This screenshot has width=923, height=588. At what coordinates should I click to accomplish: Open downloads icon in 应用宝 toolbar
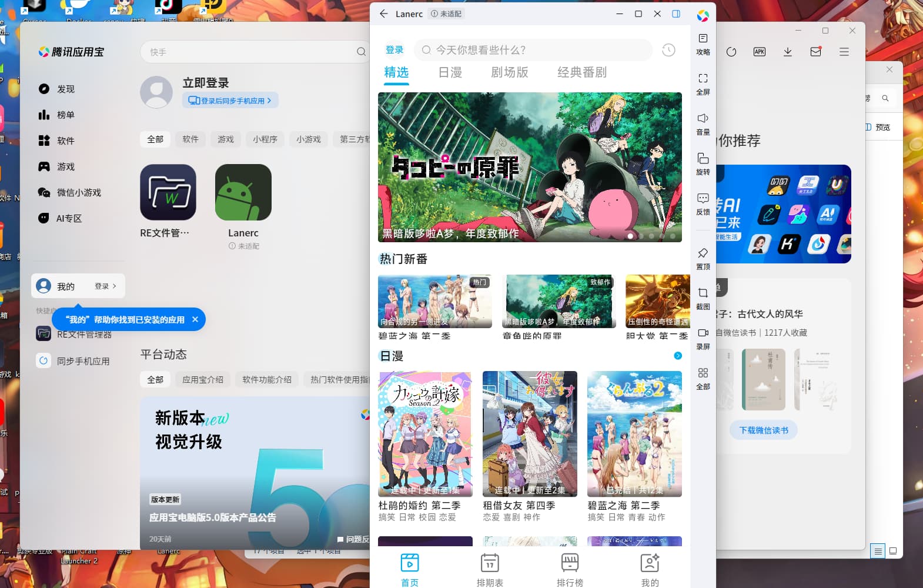click(788, 52)
